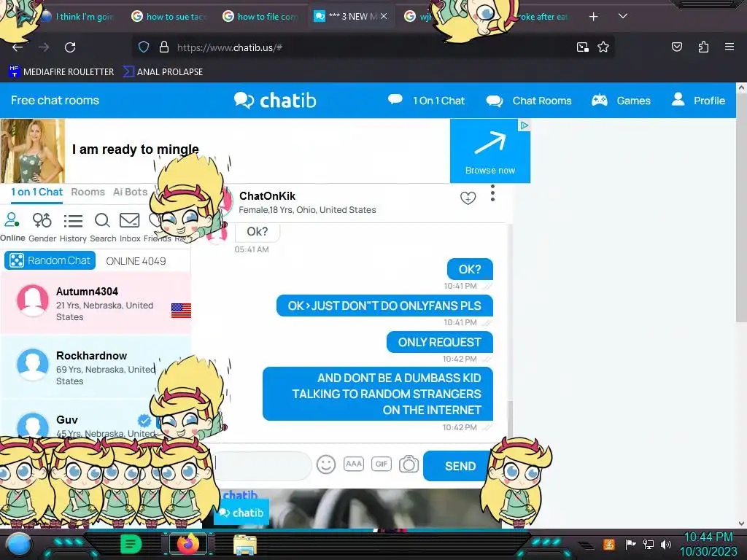Click the Browse now ad button
The width and height of the screenshot is (747, 560).
coord(489,150)
